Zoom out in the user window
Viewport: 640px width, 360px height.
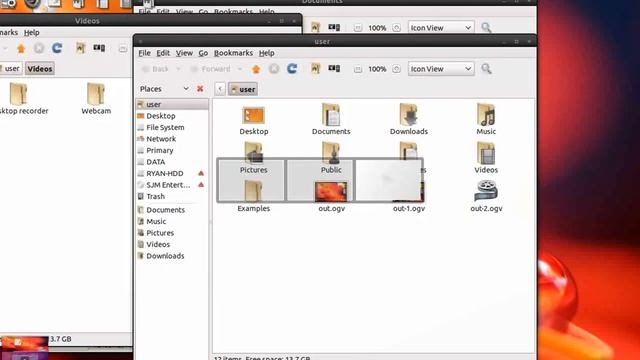click(358, 69)
